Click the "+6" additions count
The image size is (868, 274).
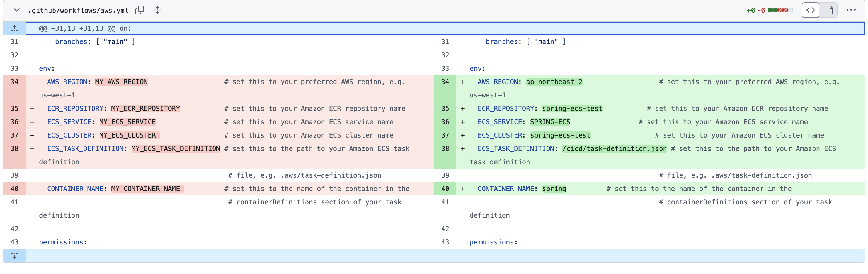[751, 10]
